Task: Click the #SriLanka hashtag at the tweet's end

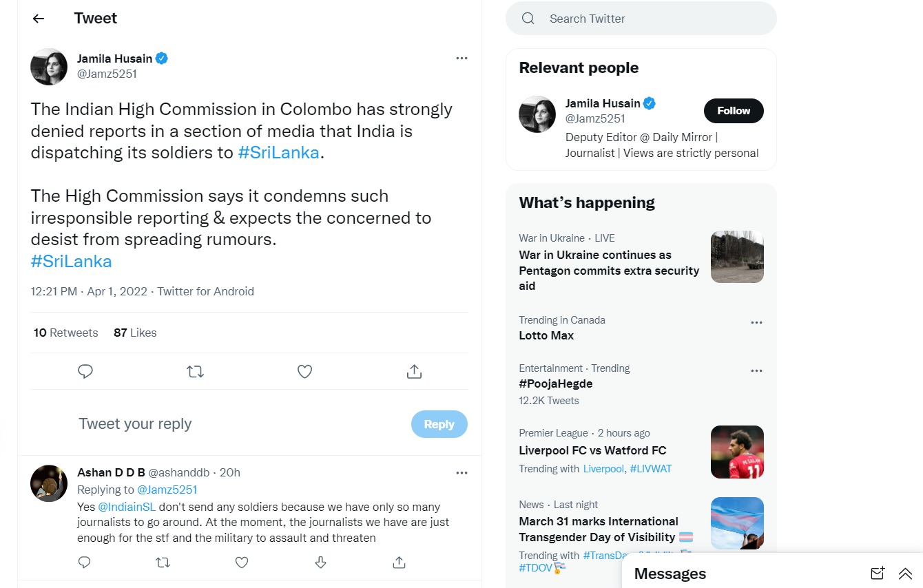Action: point(71,262)
